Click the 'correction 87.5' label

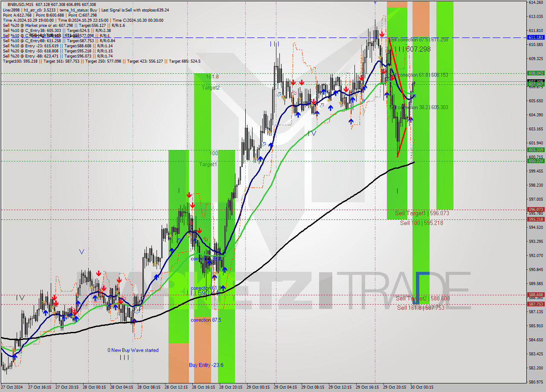click(206, 320)
